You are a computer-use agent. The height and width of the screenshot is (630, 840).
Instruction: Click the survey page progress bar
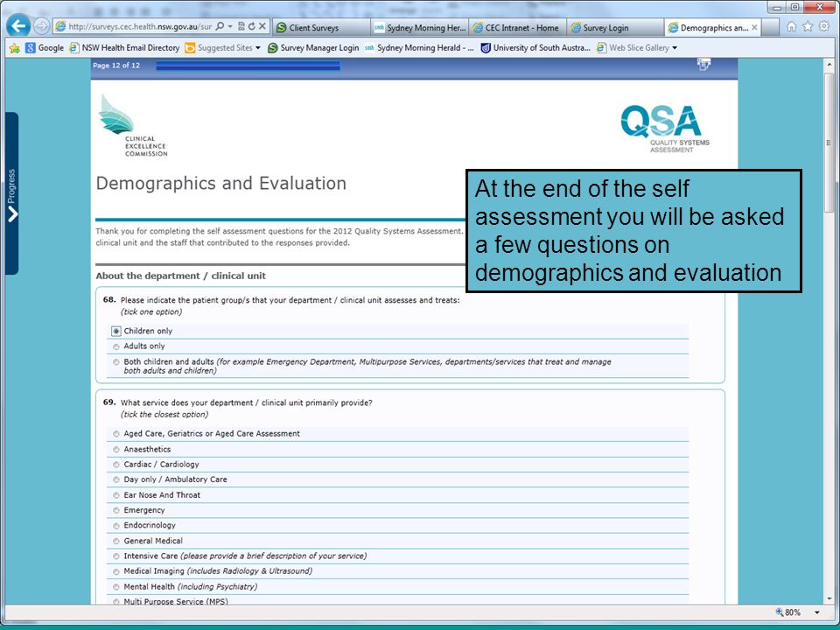(x=248, y=66)
